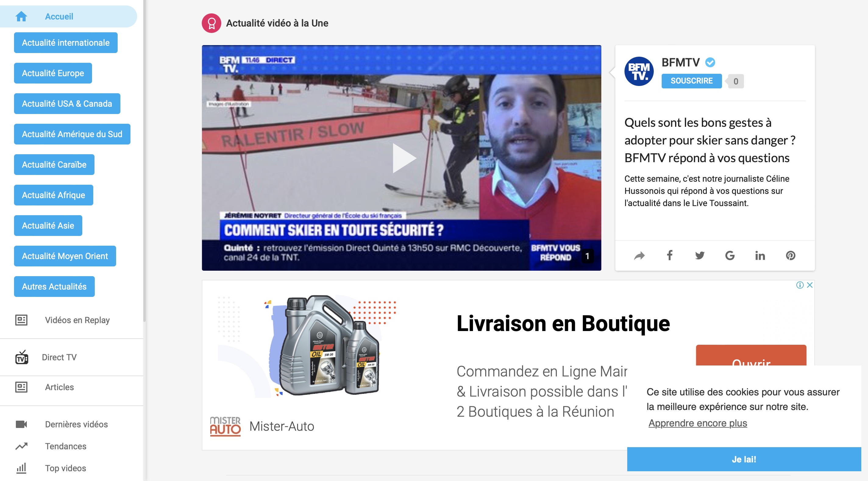Share video on Facebook icon
This screenshot has height=481, width=868.
coord(670,255)
